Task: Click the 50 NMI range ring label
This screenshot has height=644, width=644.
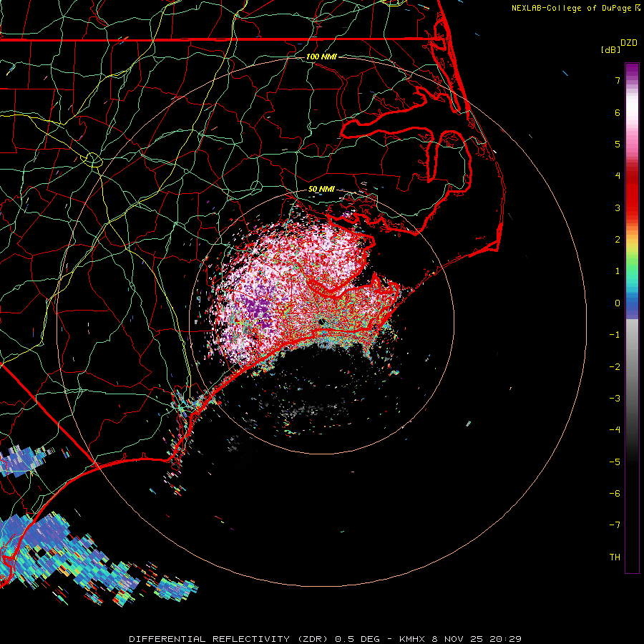Action: [x=321, y=190]
